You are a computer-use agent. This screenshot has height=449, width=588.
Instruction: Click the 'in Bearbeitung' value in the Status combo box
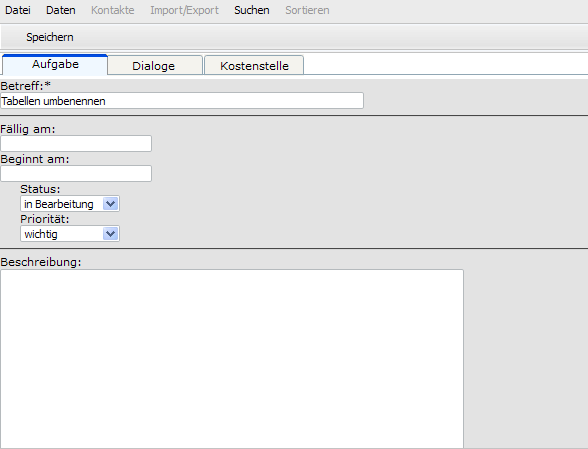(x=58, y=204)
